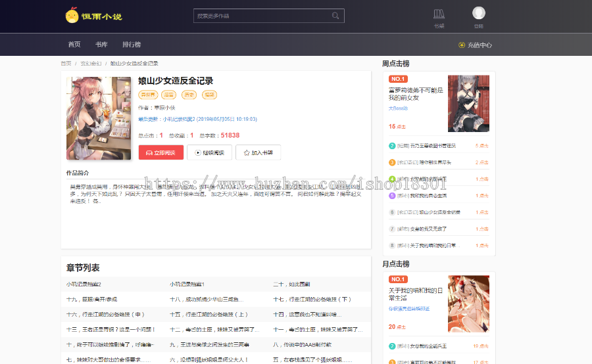592x364 pixels.
Task: Open chapter 十二，毒舌的土匪
Action: [214, 329]
